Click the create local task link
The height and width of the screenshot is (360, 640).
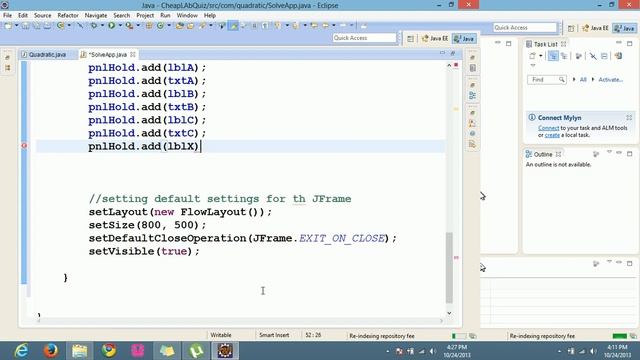tap(552, 135)
